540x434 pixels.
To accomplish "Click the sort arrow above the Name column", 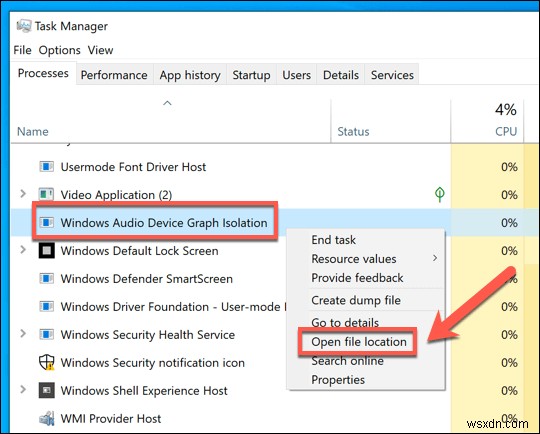I will 167,103.
